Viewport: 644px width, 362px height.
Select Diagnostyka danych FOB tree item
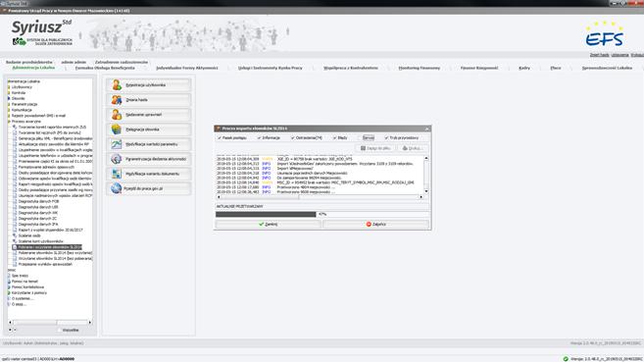(x=38, y=201)
